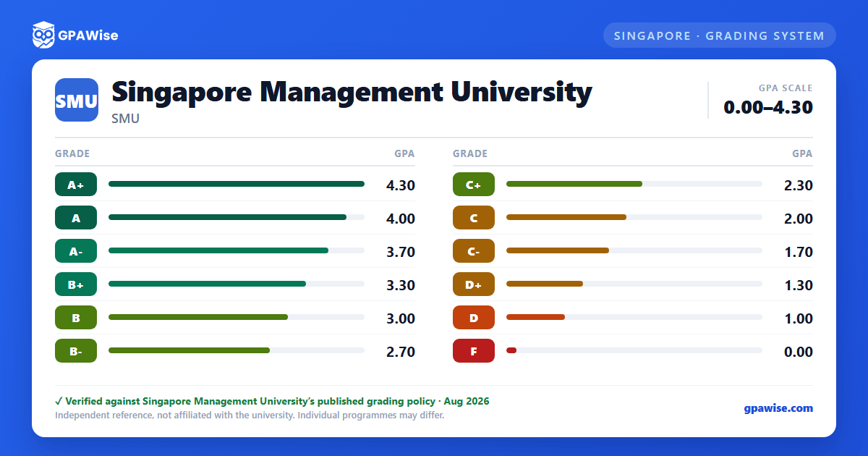Click the C+ progress bar
868x456 pixels.
(x=634, y=184)
